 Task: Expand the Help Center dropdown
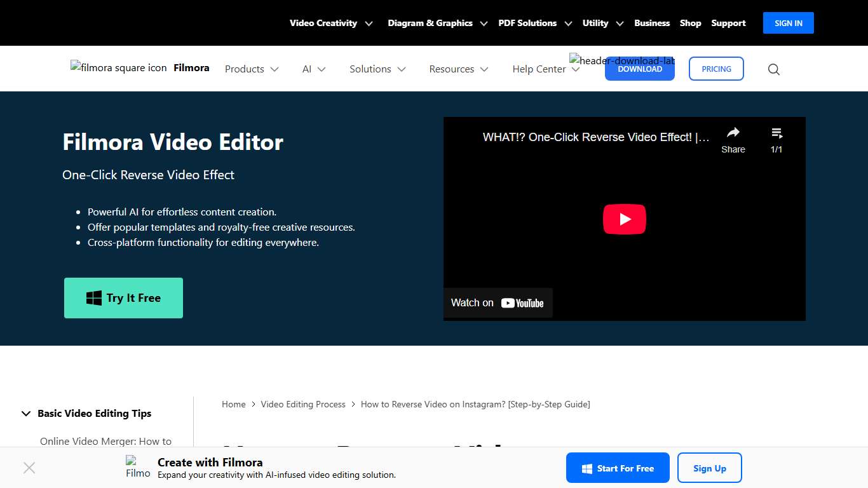(x=545, y=69)
